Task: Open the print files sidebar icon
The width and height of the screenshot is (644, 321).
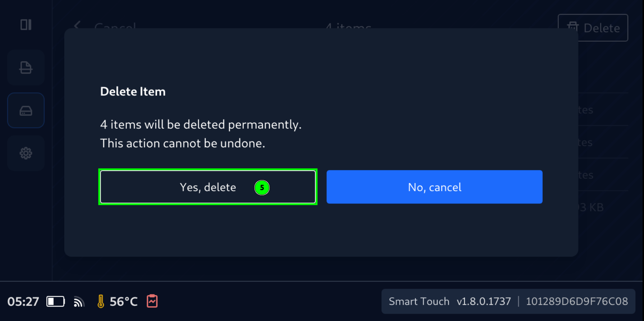Action: click(x=26, y=68)
